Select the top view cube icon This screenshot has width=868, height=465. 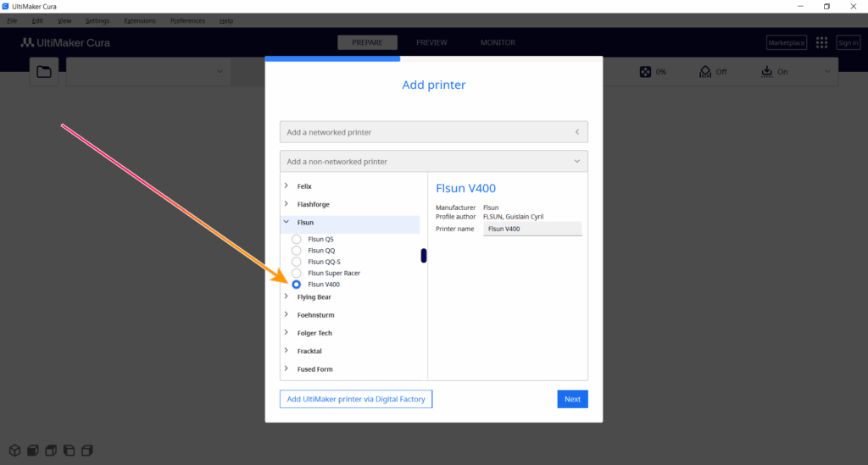click(51, 450)
